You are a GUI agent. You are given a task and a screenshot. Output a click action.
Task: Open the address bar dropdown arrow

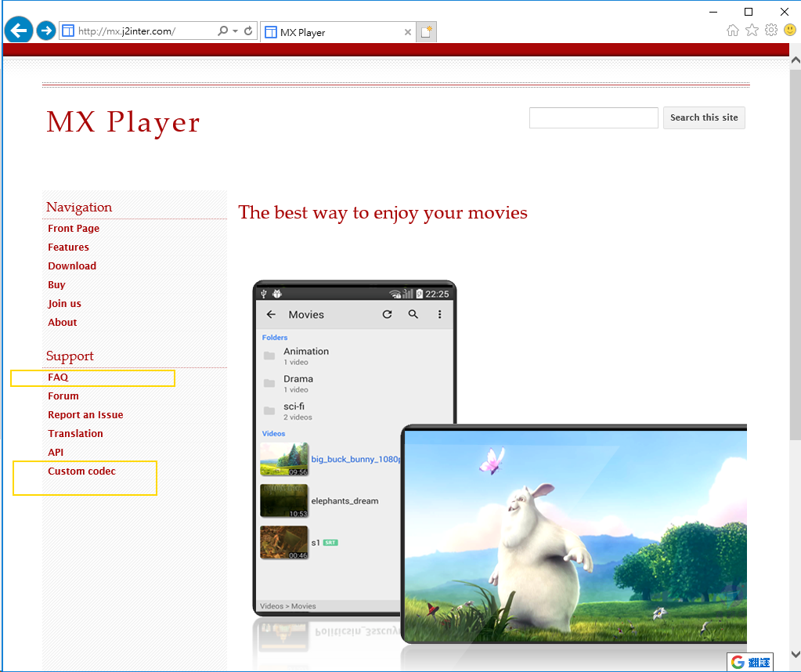pos(235,31)
